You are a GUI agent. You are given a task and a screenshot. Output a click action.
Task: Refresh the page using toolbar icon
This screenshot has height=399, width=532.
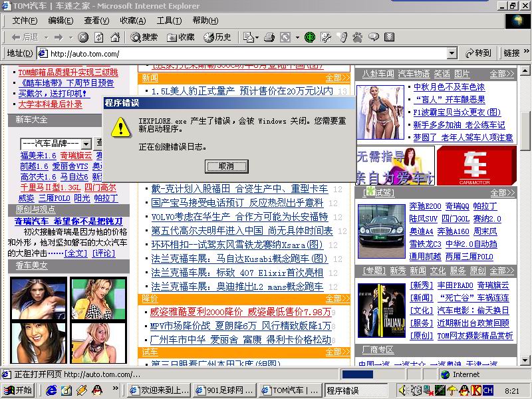(99, 37)
